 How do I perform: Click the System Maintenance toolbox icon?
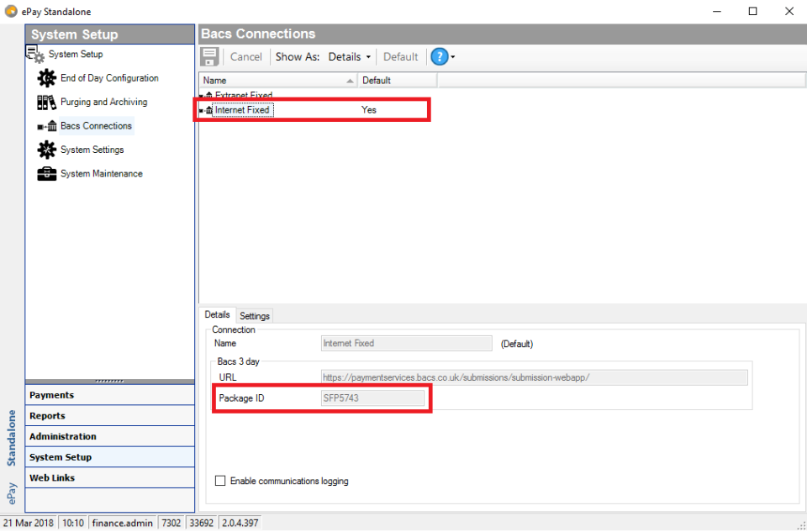[x=47, y=173]
